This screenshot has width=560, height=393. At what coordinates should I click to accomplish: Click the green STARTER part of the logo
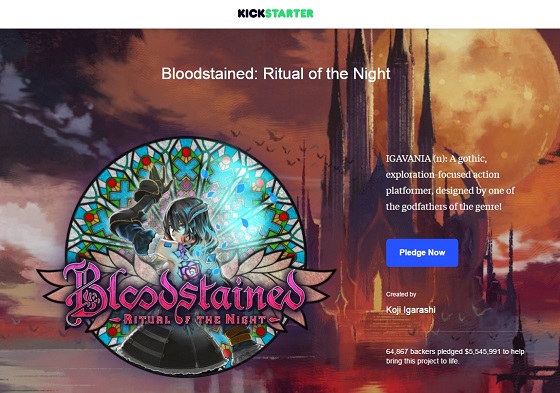(290, 14)
